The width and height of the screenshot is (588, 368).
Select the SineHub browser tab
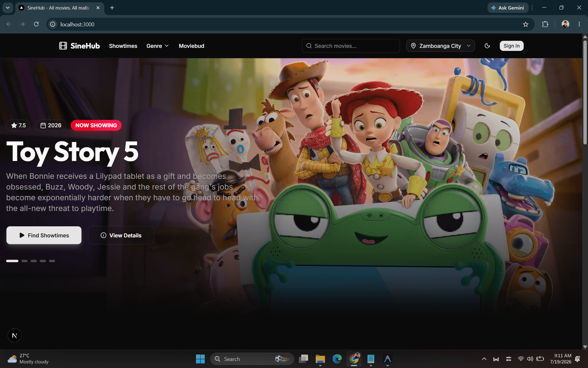[x=59, y=8]
